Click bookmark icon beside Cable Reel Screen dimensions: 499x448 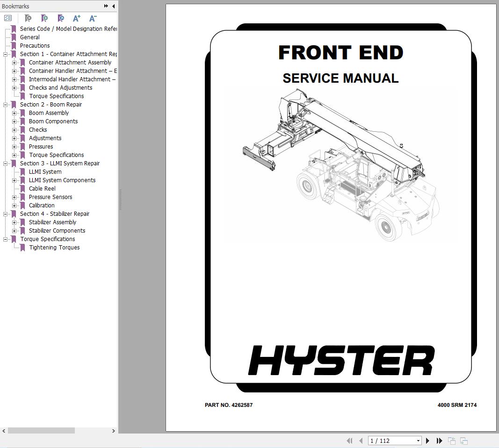(x=22, y=189)
